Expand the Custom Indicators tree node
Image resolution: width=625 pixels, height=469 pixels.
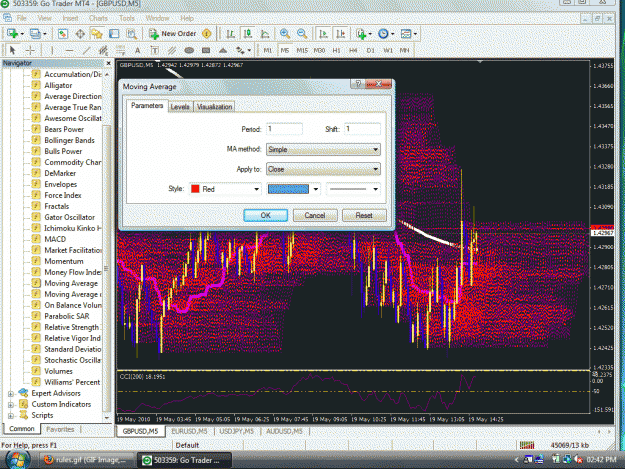tap(10, 404)
